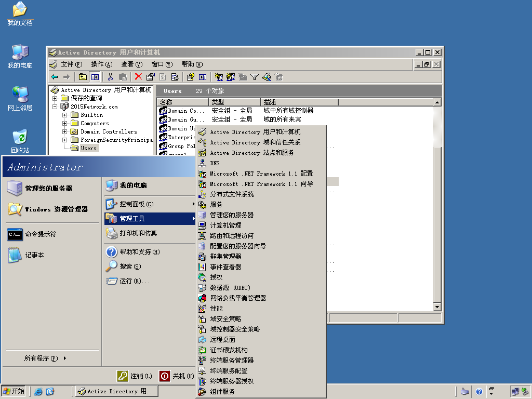Click the My Computer desktop icon

pos(20,56)
